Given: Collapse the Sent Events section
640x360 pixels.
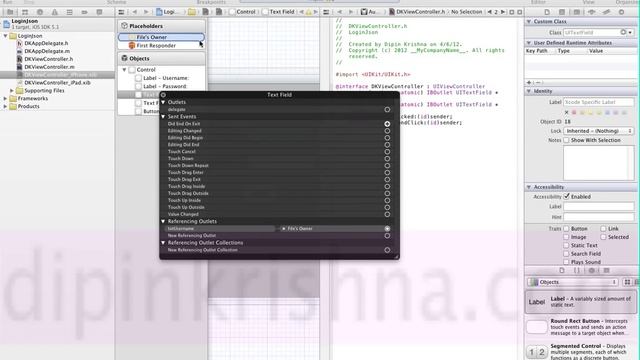Looking at the screenshot, I should (x=163, y=117).
